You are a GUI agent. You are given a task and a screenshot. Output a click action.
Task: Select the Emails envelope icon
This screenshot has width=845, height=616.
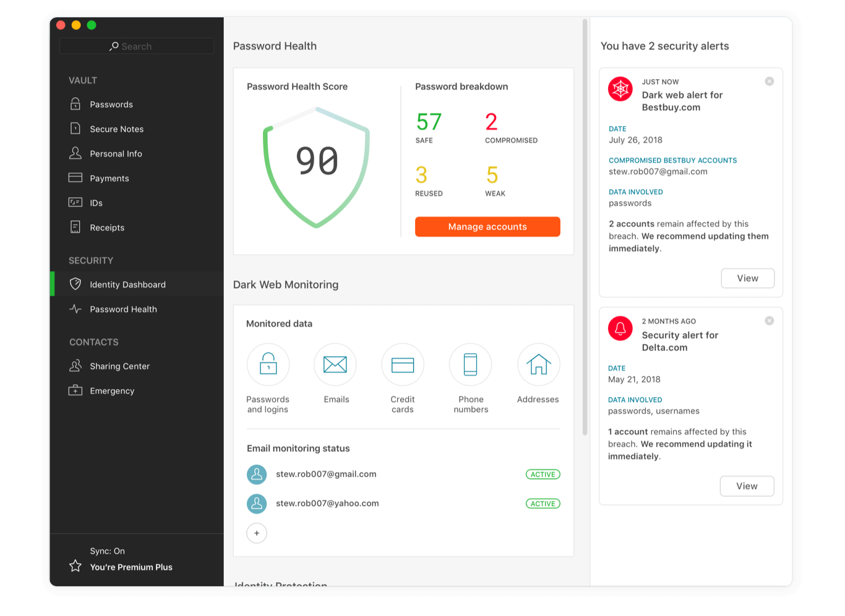point(335,364)
